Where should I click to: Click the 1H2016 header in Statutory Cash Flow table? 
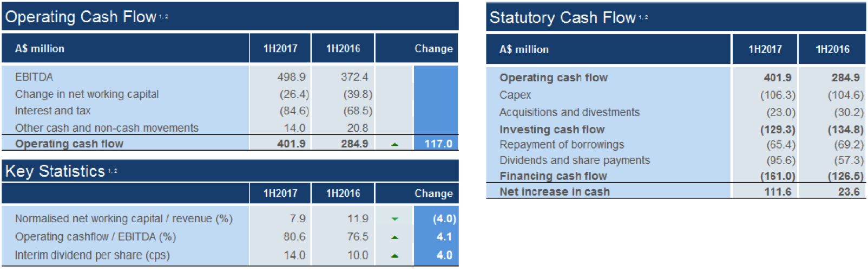(x=832, y=49)
